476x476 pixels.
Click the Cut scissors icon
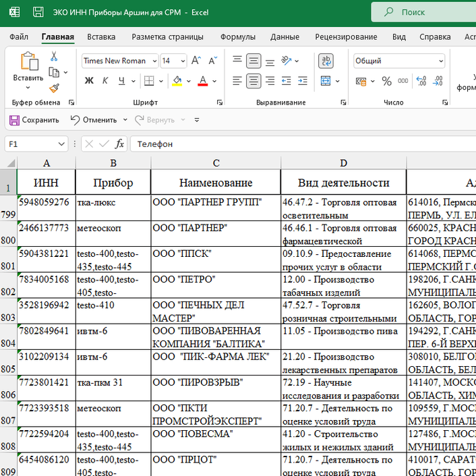point(54,57)
